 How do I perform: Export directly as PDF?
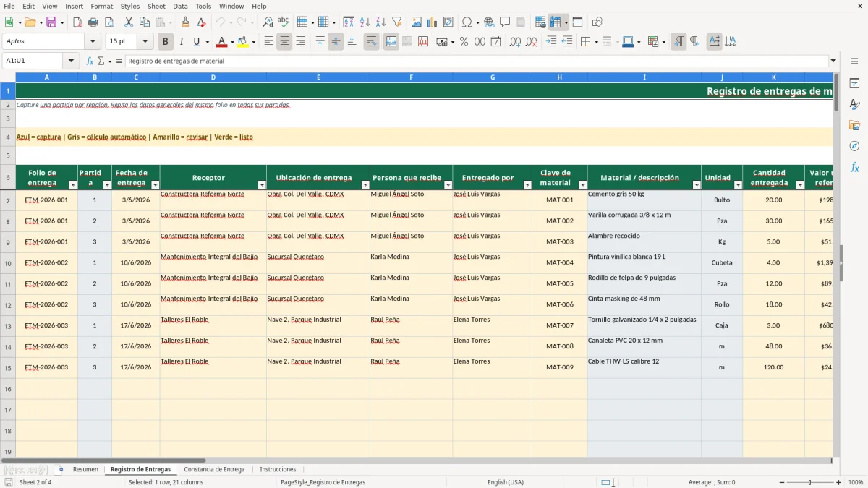[x=77, y=22]
